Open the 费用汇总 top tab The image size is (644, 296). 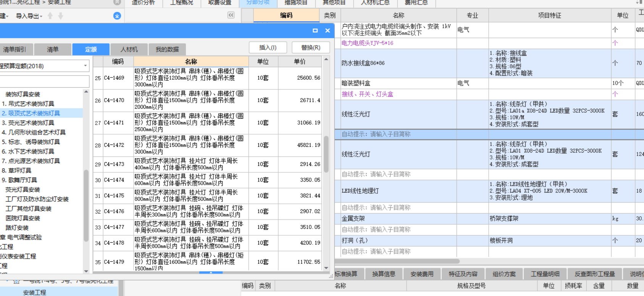[416, 3]
